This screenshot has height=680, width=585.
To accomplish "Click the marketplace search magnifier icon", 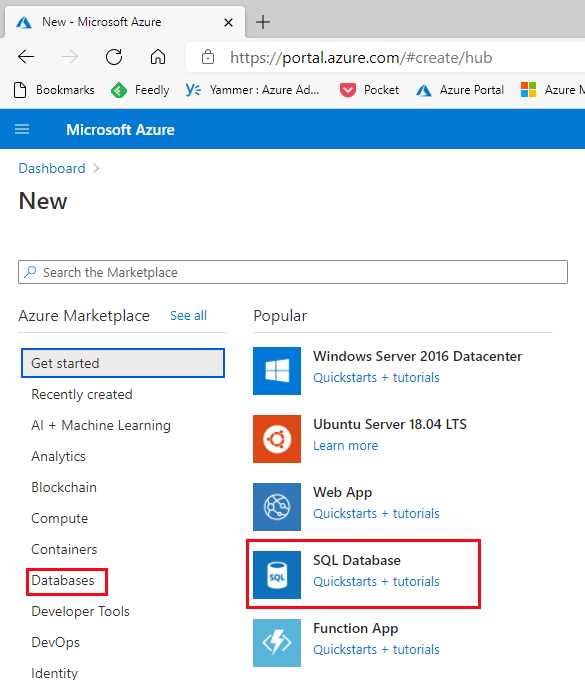I will pyautogui.click(x=30, y=272).
